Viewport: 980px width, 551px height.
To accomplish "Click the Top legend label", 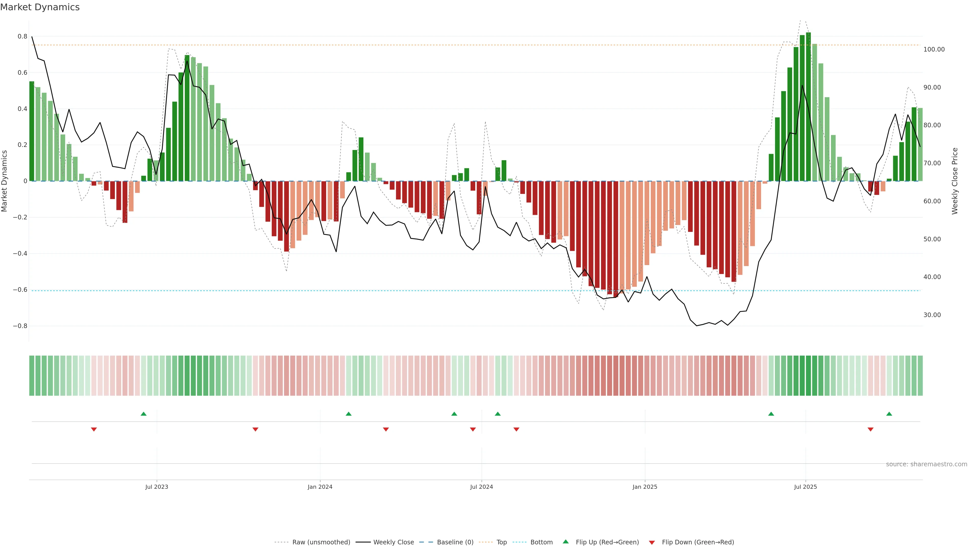I will click(501, 542).
